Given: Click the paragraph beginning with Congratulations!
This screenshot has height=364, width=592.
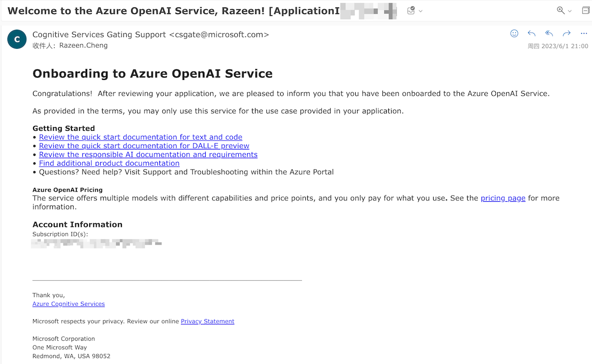Looking at the screenshot, I should point(291,94).
